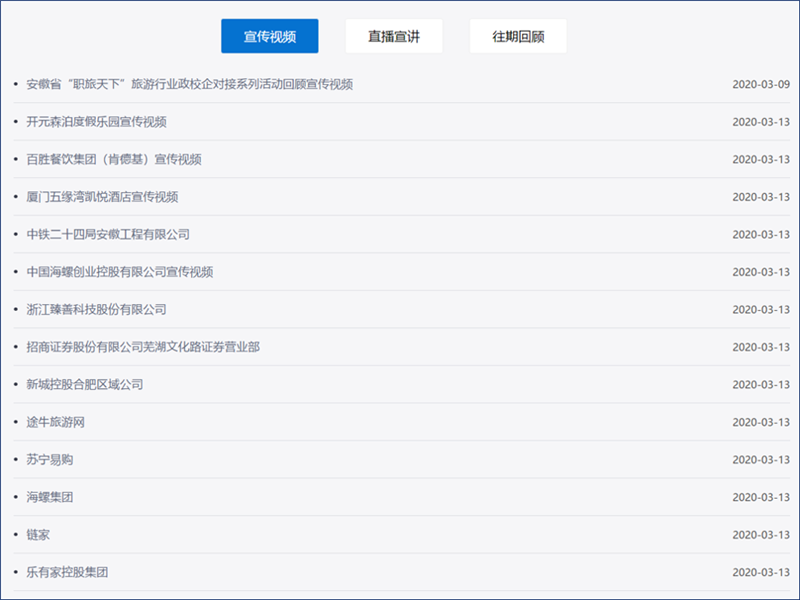This screenshot has height=600, width=800.
Task: Select the 链家 link
Action: pos(38,535)
